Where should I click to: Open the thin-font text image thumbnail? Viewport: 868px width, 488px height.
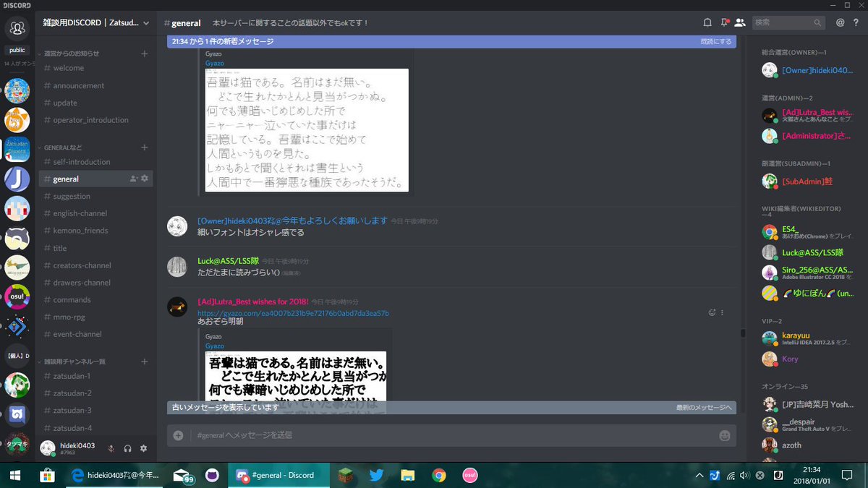click(x=307, y=130)
